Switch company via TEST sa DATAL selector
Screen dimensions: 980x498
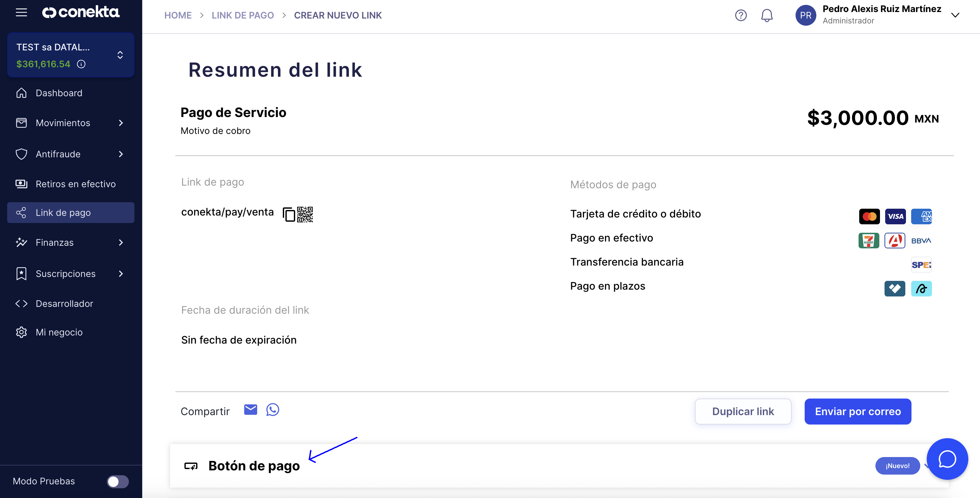(71, 55)
